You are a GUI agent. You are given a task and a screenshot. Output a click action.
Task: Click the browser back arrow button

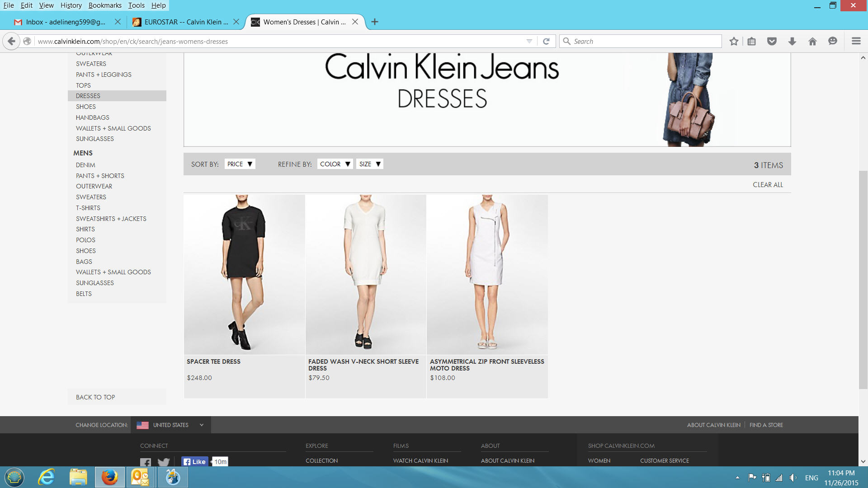coord(11,41)
